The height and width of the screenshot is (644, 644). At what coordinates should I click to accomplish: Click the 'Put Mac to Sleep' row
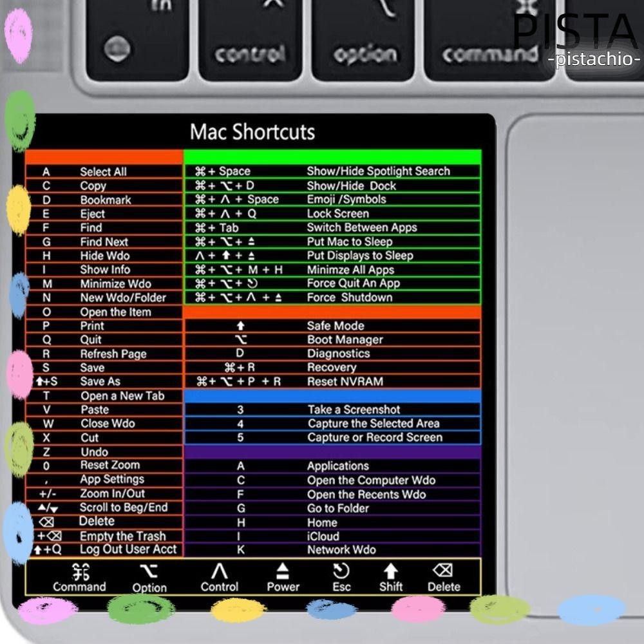(333, 241)
